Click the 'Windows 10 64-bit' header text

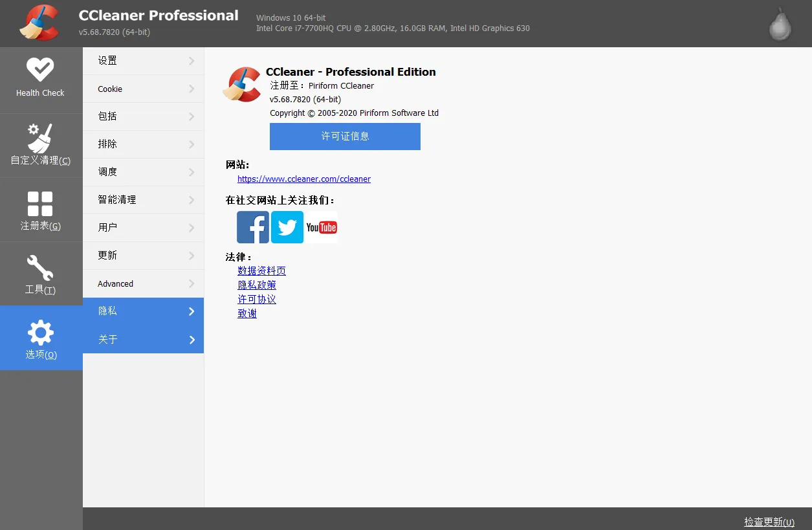point(291,18)
